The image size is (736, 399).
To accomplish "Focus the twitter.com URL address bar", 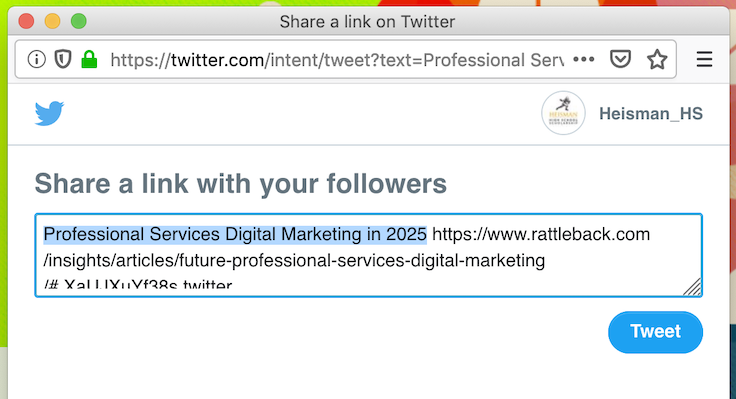I will point(337,60).
